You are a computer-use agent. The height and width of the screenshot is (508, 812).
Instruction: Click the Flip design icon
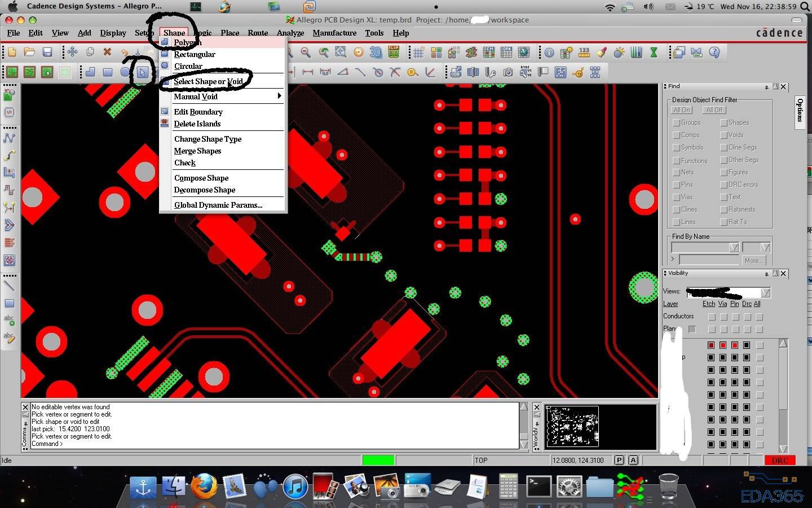point(393,52)
